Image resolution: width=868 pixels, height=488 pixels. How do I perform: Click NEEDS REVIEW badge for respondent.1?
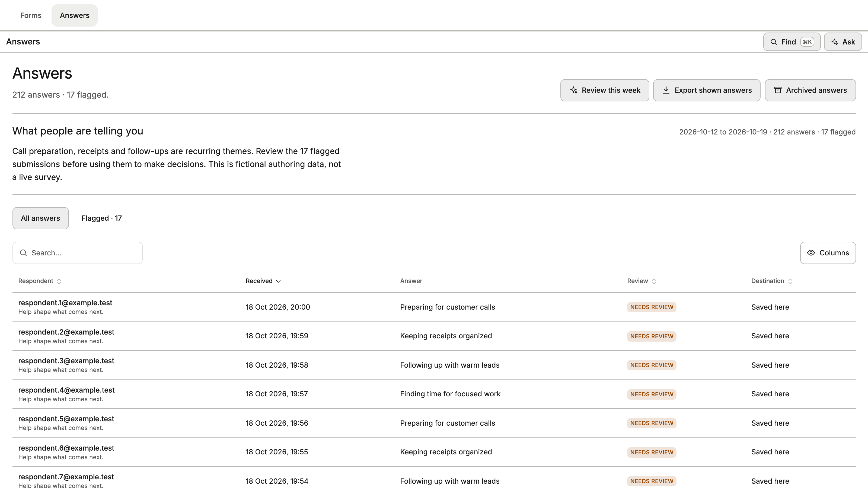(652, 307)
